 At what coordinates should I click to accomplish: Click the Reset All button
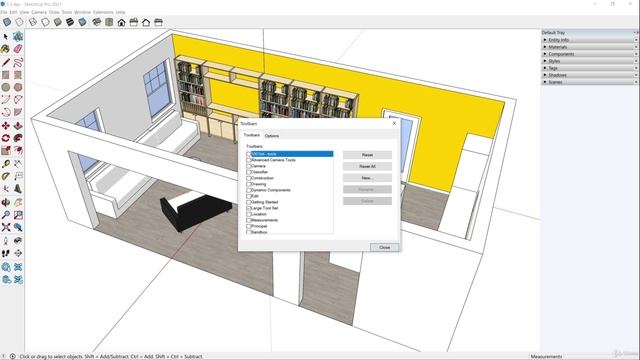pos(367,167)
